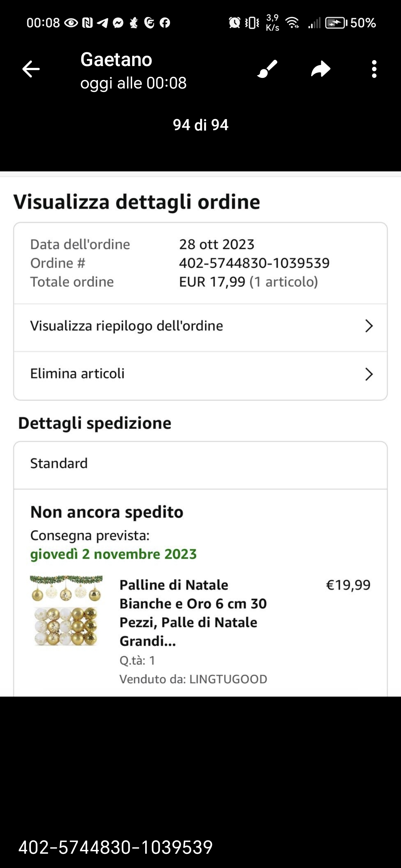
Task: Tap the order number caption text
Action: (115, 847)
